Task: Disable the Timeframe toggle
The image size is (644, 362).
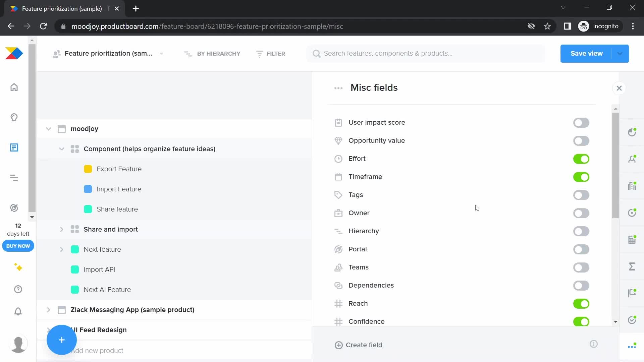Action: 581,177
